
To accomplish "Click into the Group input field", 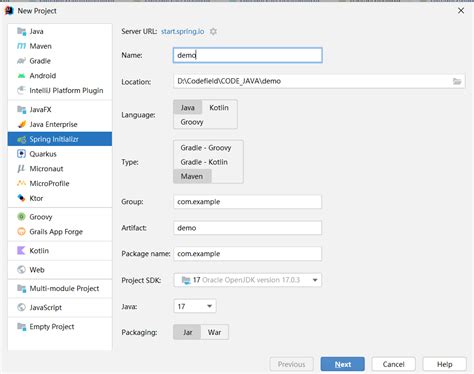I will coord(247,202).
